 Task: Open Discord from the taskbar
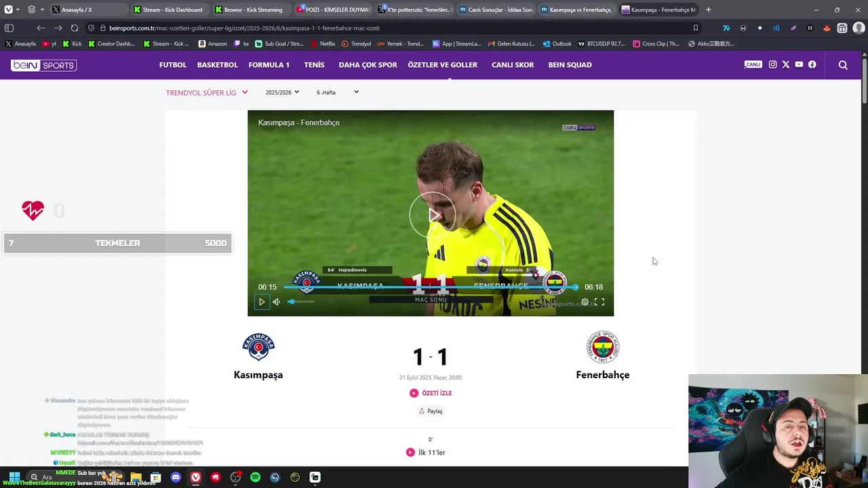(176, 477)
